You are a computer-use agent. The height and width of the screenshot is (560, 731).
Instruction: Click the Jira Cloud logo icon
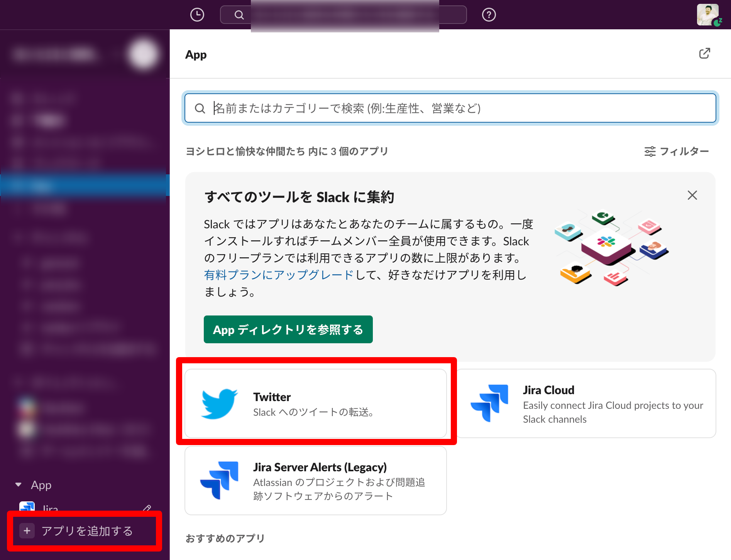coord(489,403)
